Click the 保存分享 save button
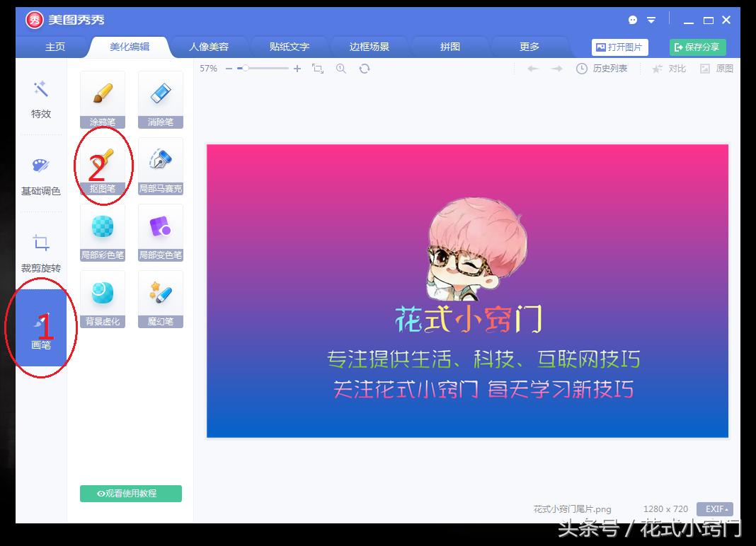This screenshot has width=756, height=546. click(697, 47)
